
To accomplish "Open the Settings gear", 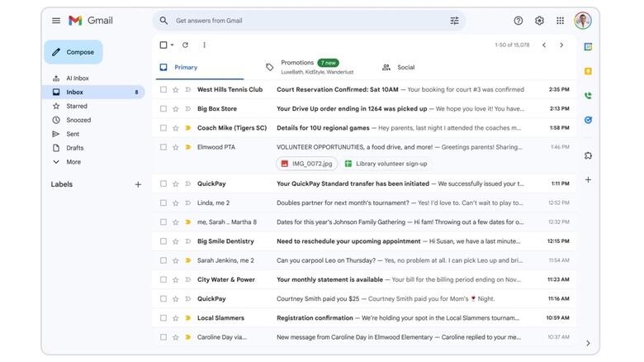I will click(x=539, y=21).
